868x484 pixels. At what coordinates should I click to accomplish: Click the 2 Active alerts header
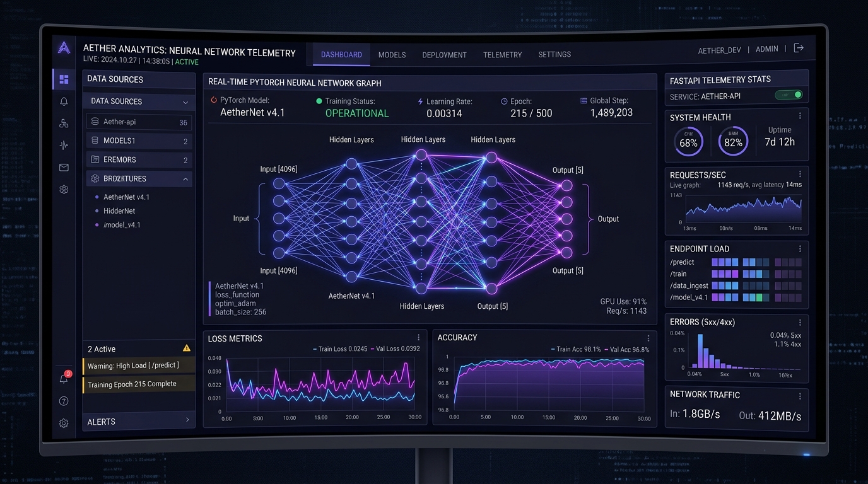pos(102,349)
